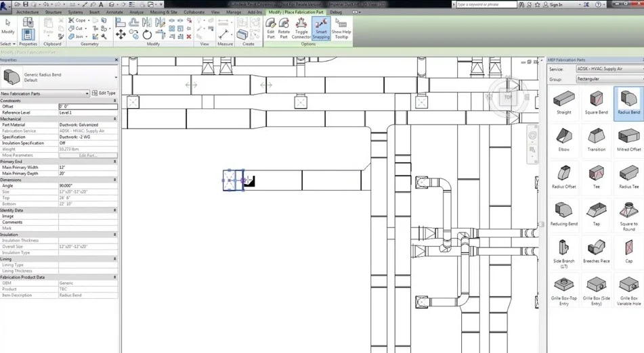Switch to the Annotate ribbon tab
Viewport: 644px width, 353px height.
pyautogui.click(x=114, y=12)
